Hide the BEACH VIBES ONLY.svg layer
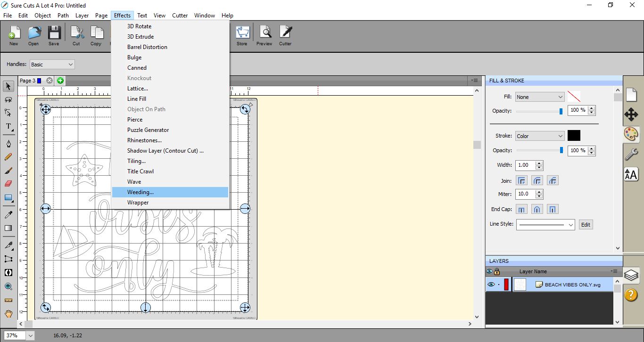 [491, 285]
